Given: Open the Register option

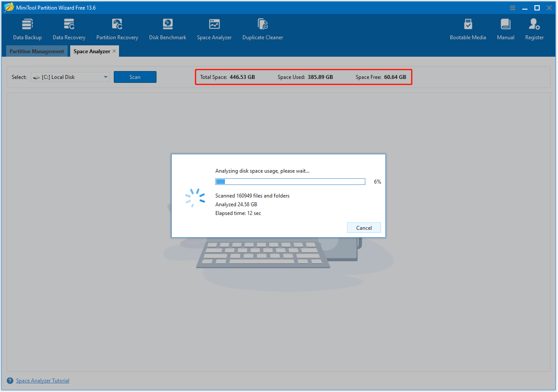Looking at the screenshot, I should [534, 28].
